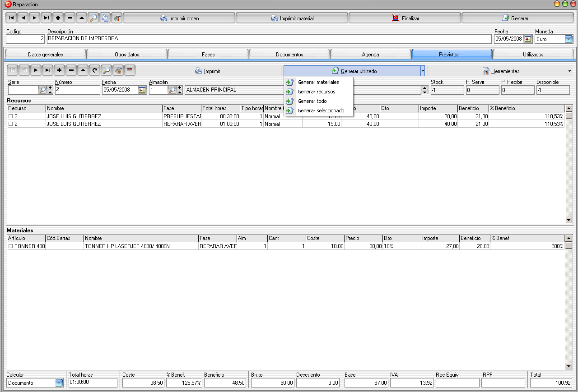
Task: Click the Finalizar button
Action: [405, 18]
